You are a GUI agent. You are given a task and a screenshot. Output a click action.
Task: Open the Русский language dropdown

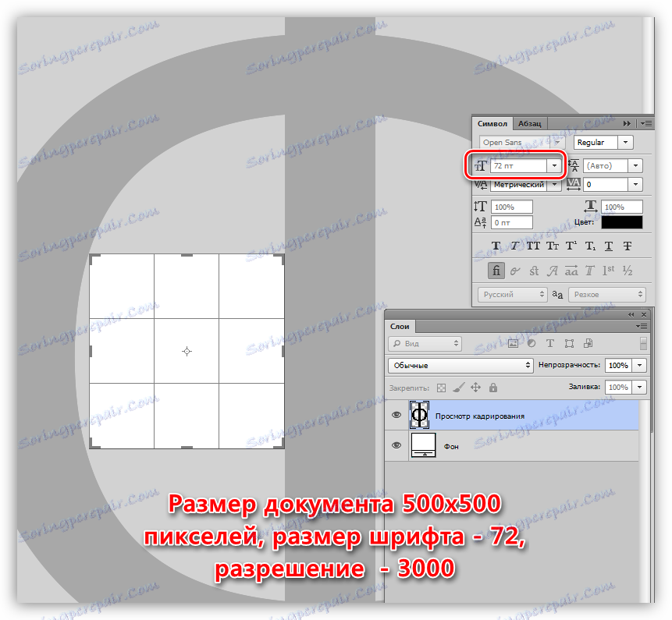(513, 295)
